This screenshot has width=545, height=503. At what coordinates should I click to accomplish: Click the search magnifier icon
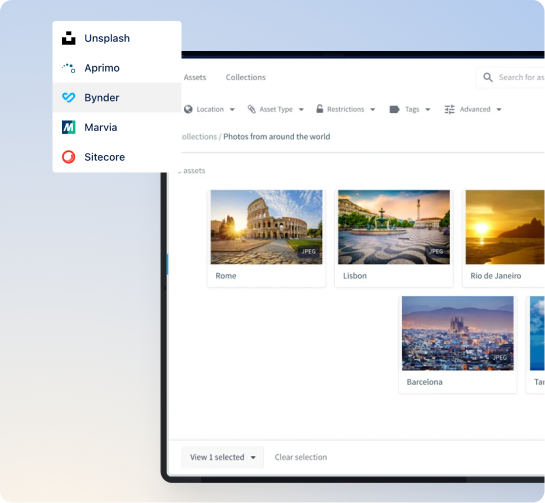click(x=488, y=77)
